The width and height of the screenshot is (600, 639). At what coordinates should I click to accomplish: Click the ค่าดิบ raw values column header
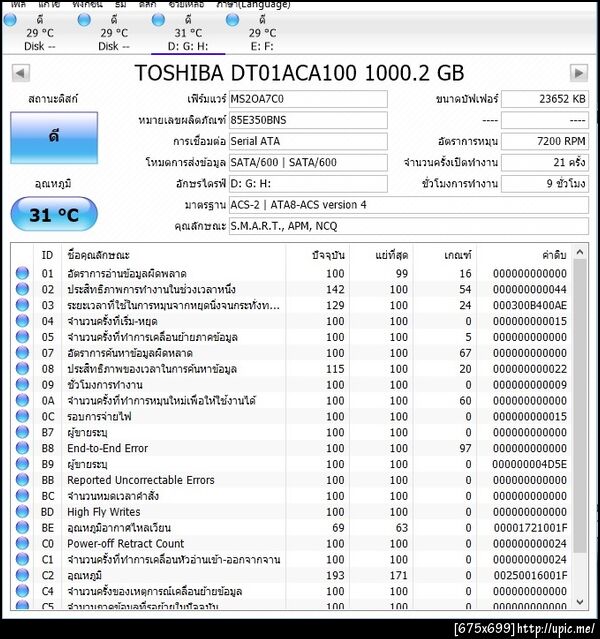coord(524,255)
